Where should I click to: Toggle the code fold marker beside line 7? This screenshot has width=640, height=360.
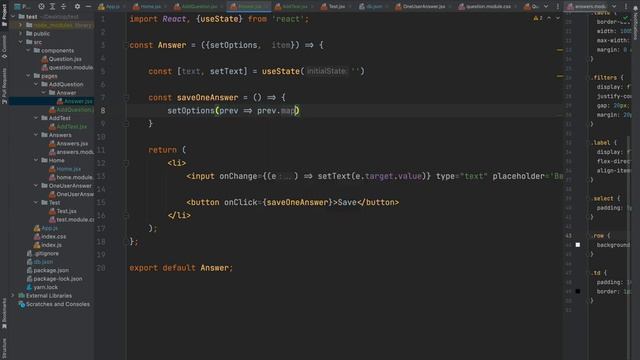126,98
